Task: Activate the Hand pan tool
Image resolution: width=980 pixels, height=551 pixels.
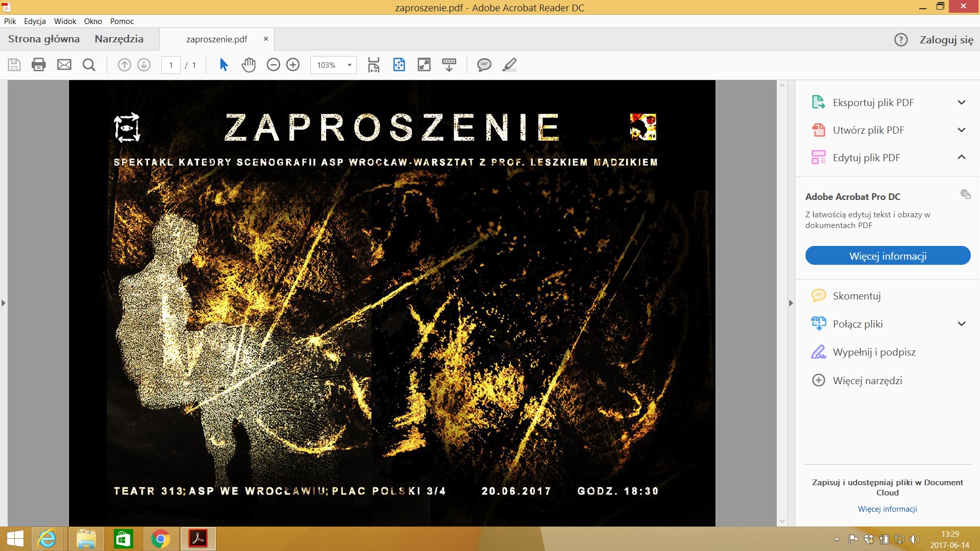Action: pos(249,65)
